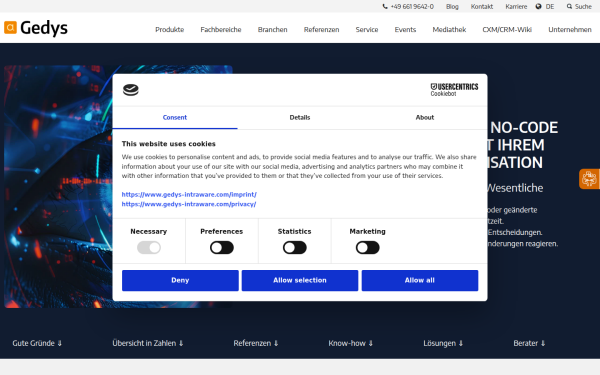The image size is (600, 375).
Task: Click the Deny button
Action: (180, 280)
